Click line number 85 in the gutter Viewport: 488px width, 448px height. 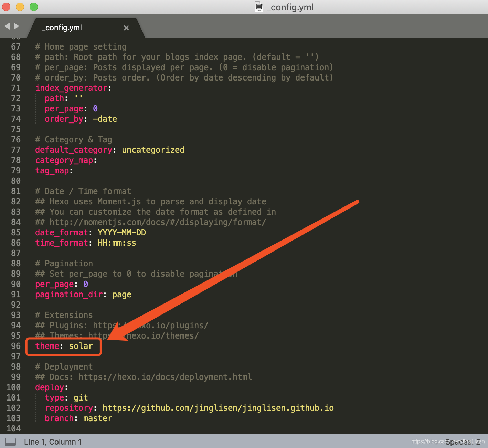click(x=16, y=233)
